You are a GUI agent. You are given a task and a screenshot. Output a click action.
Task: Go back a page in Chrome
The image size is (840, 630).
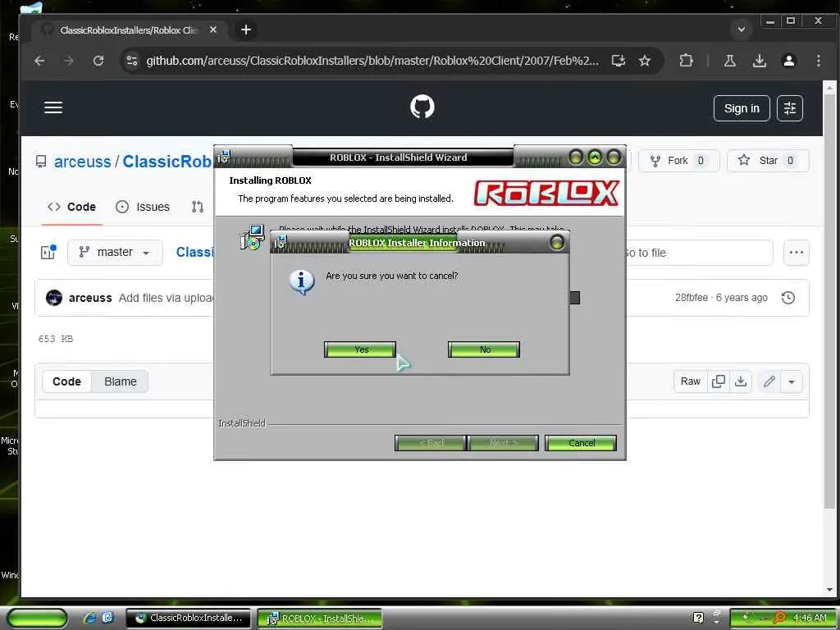click(39, 61)
